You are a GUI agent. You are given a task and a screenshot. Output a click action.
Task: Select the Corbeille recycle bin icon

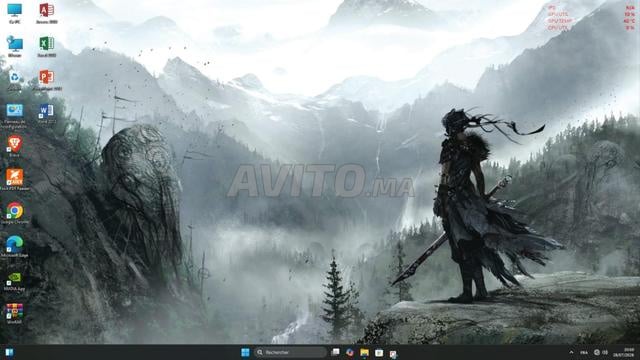click(14, 80)
